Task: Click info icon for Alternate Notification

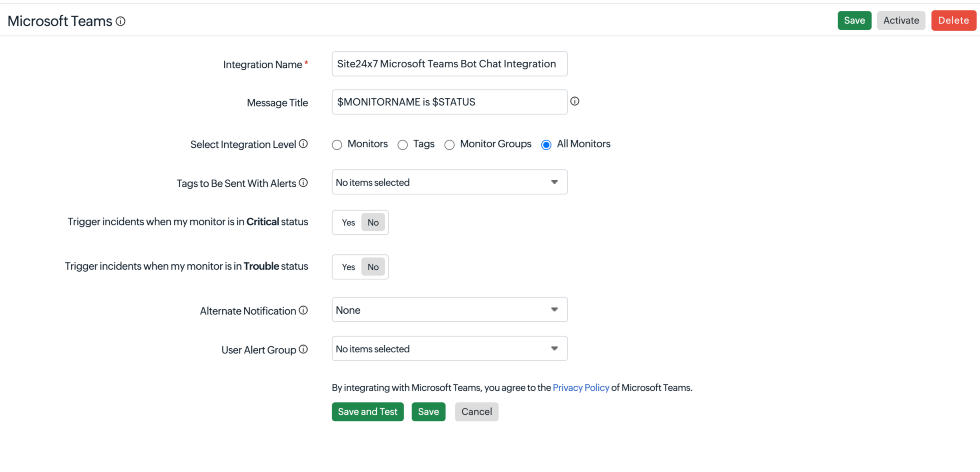Action: click(303, 310)
